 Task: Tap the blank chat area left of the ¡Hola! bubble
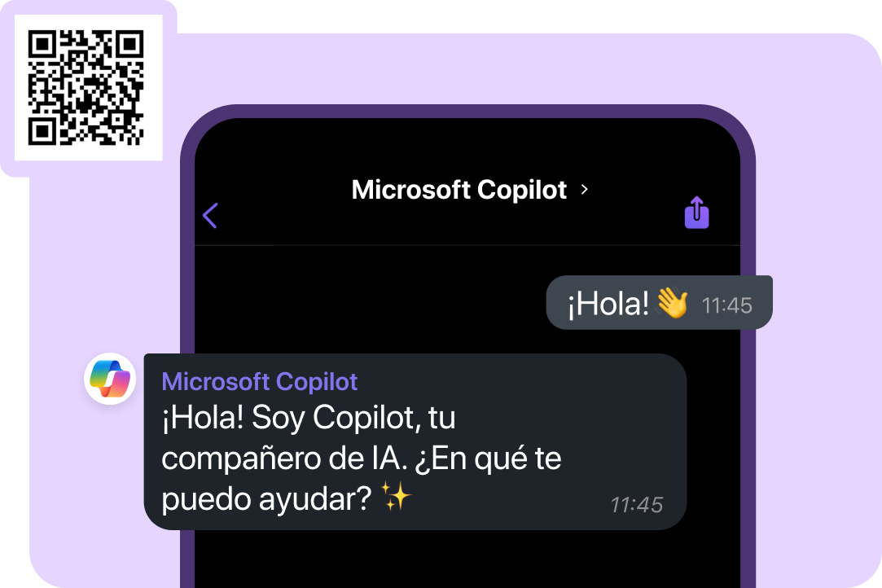tap(370, 303)
